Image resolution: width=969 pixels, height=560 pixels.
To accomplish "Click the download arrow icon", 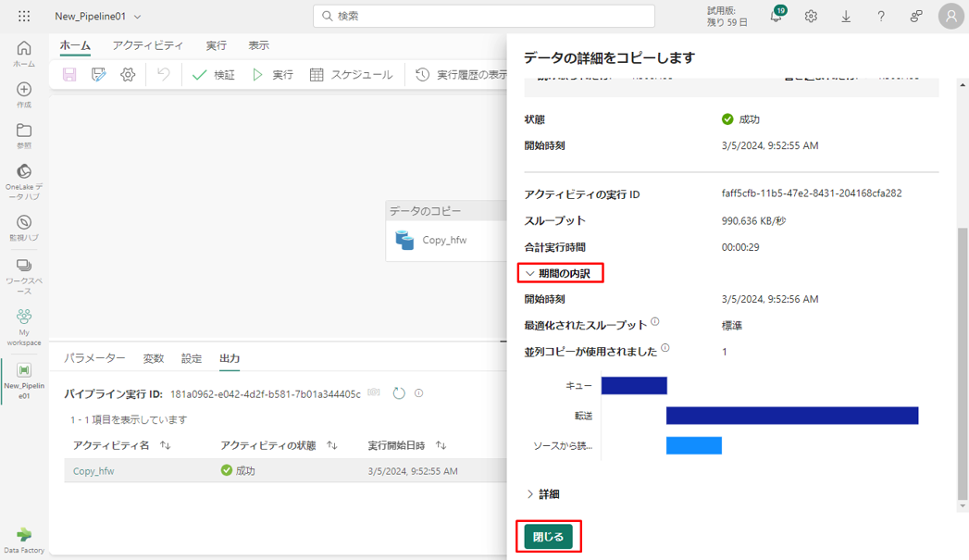I will 846,17.
